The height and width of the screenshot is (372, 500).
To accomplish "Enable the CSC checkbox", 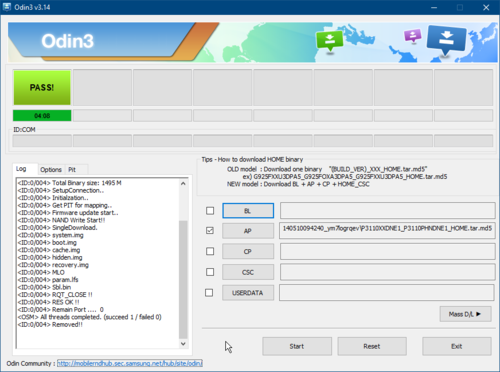I will [210, 272].
